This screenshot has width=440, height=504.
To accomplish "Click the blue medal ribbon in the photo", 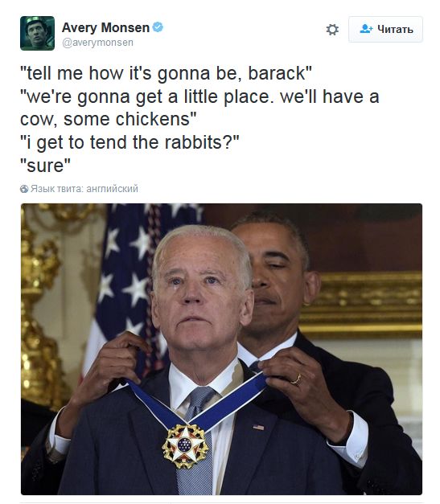I will (196, 404).
